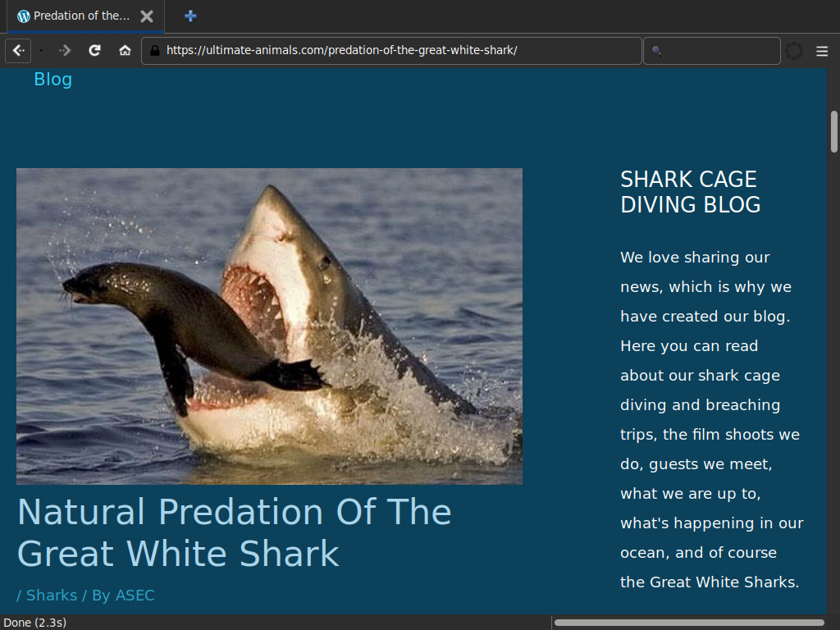Viewport: 840px width, 630px height.
Task: Click the forward navigation arrow
Action: coord(66,51)
